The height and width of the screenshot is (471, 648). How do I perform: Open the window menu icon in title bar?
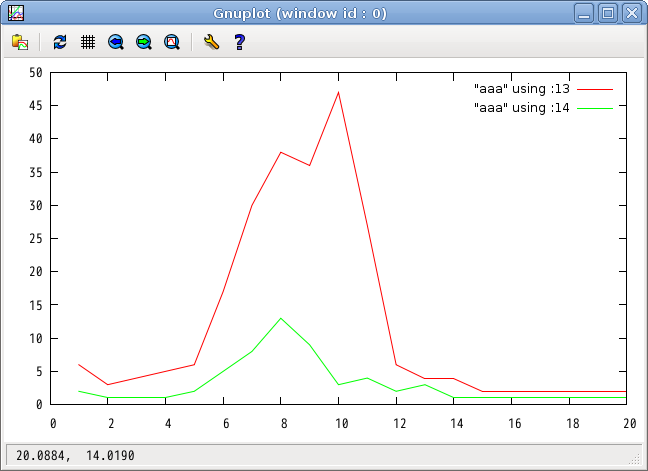15,13
